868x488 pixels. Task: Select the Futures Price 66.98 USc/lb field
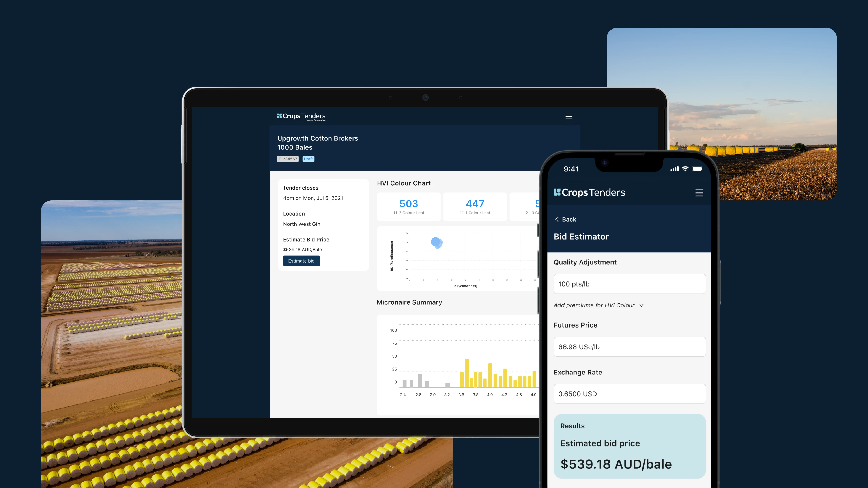[x=629, y=346]
